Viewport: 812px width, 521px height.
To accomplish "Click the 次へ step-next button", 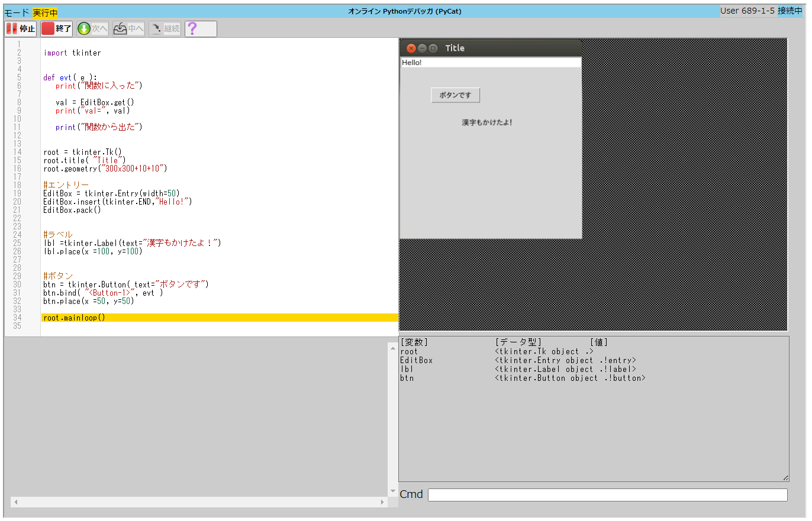I will pos(93,28).
